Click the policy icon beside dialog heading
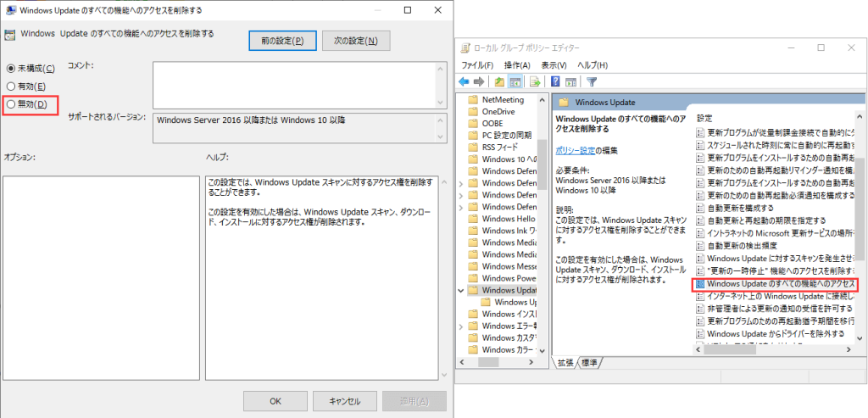 [x=9, y=34]
